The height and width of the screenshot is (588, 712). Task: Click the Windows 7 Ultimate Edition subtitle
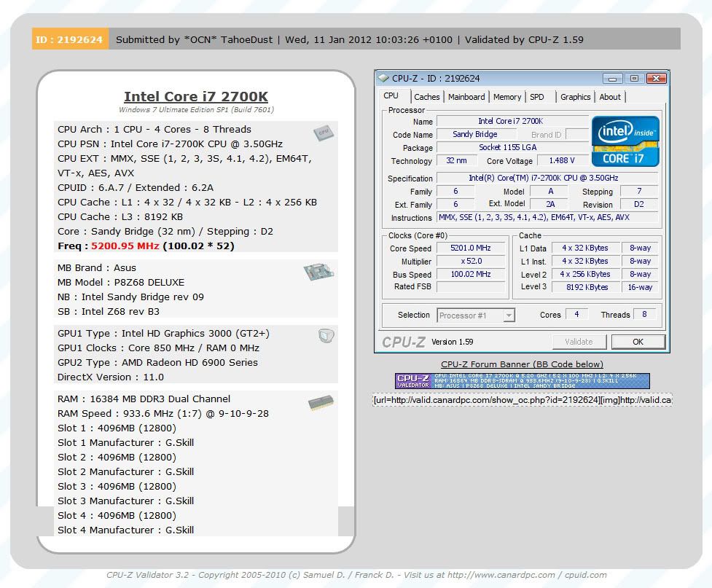196,110
